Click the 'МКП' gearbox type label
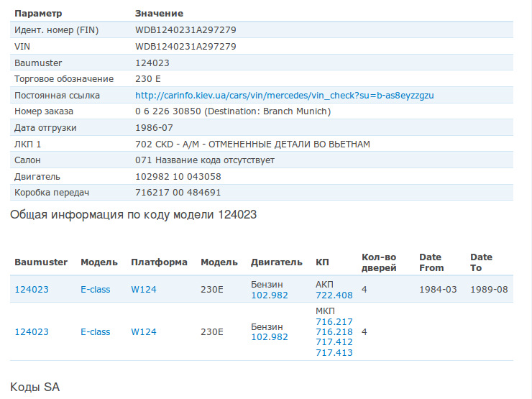Screen dimensions: 532x399 pyautogui.click(x=325, y=311)
